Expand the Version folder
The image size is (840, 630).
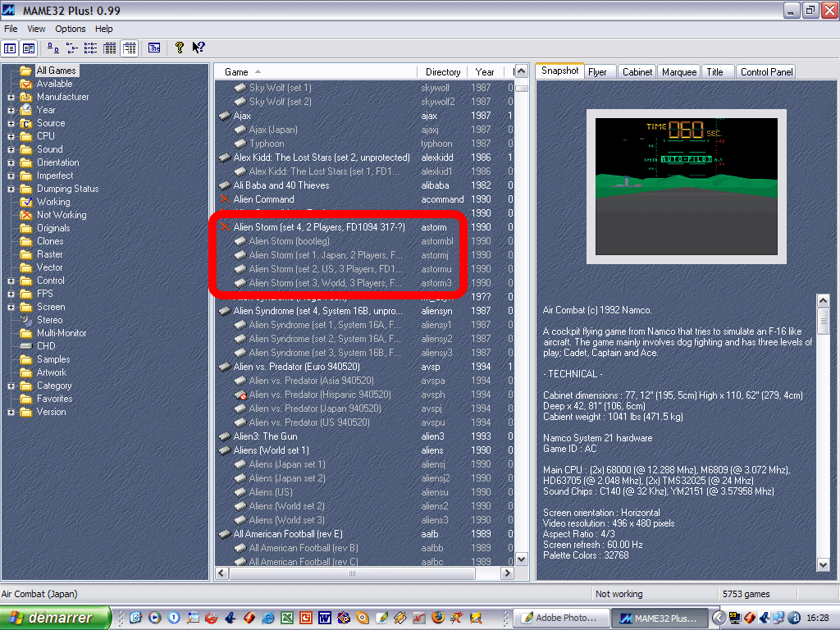[x=11, y=412]
